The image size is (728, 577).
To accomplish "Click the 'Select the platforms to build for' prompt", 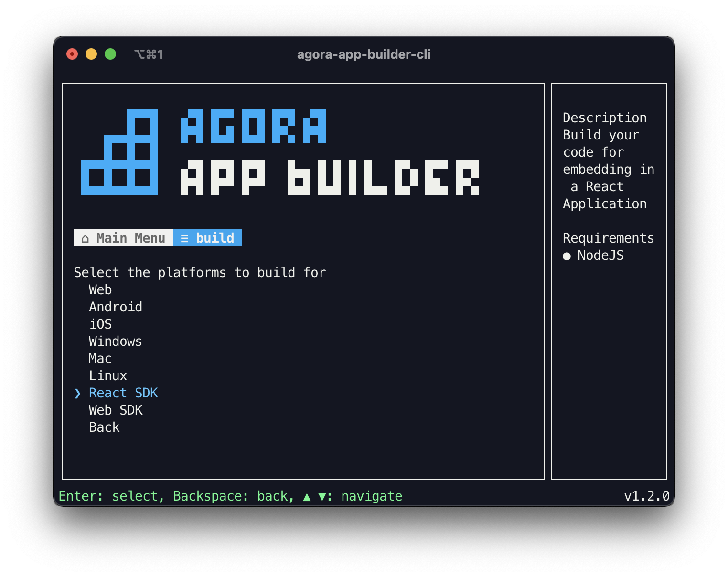I will click(x=200, y=273).
